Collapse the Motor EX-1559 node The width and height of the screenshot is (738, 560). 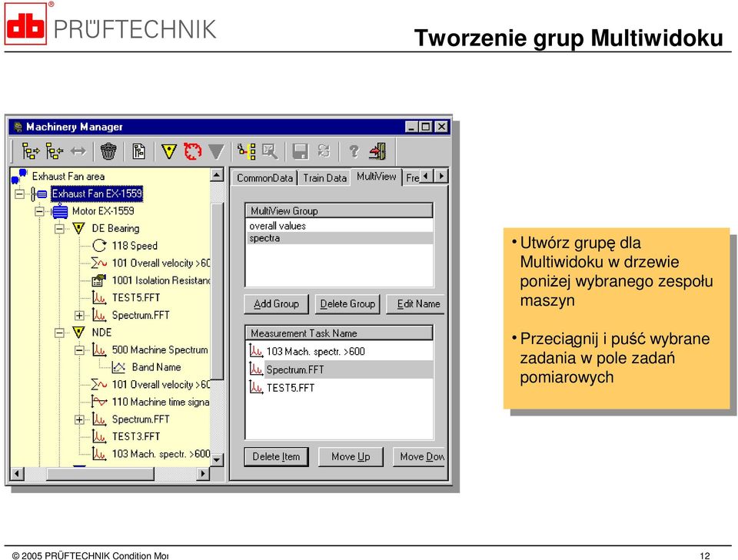pyautogui.click(x=39, y=211)
